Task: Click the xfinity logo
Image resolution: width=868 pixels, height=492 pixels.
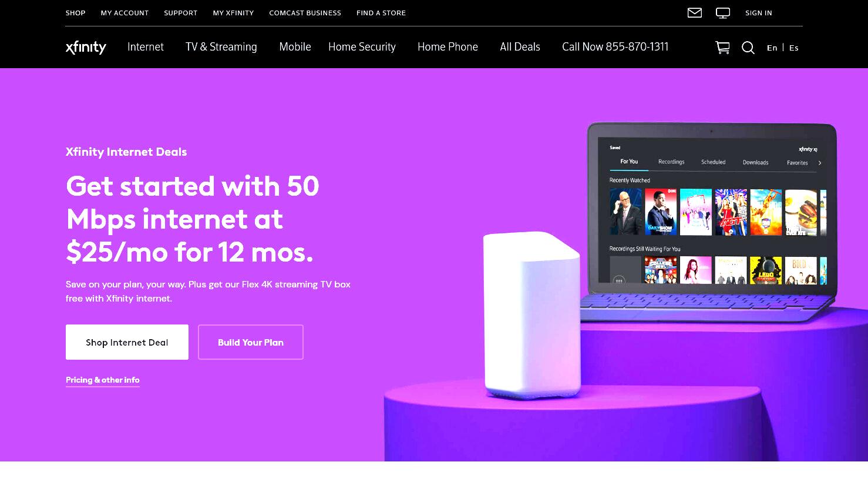Action: (x=86, y=47)
